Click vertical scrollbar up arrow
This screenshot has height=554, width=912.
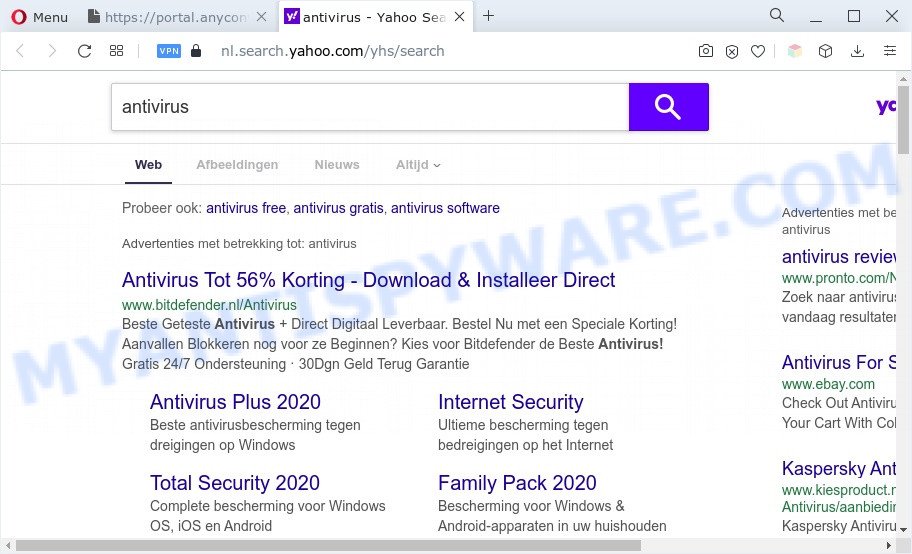pyautogui.click(x=903, y=79)
